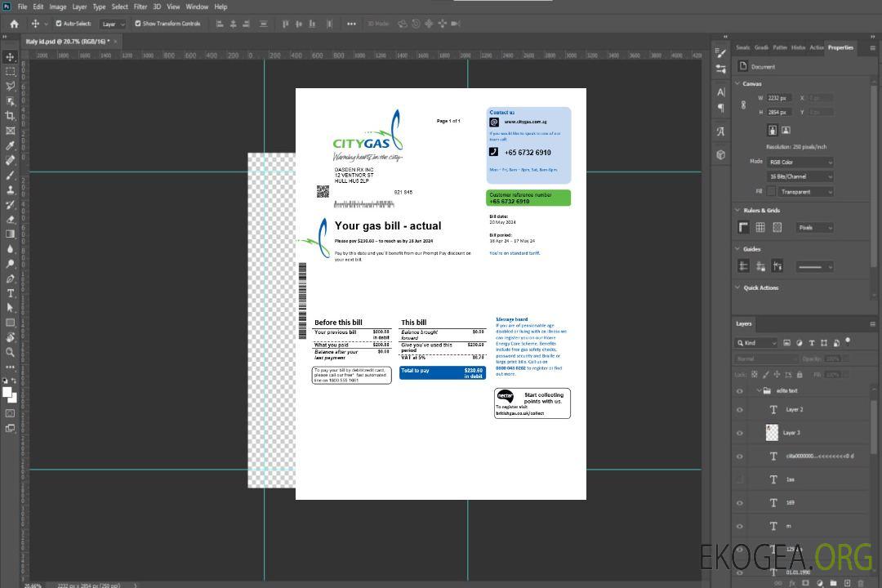Screen dimensions: 882x588
Task: Set canvas to landscape orientation
Action: point(786,130)
